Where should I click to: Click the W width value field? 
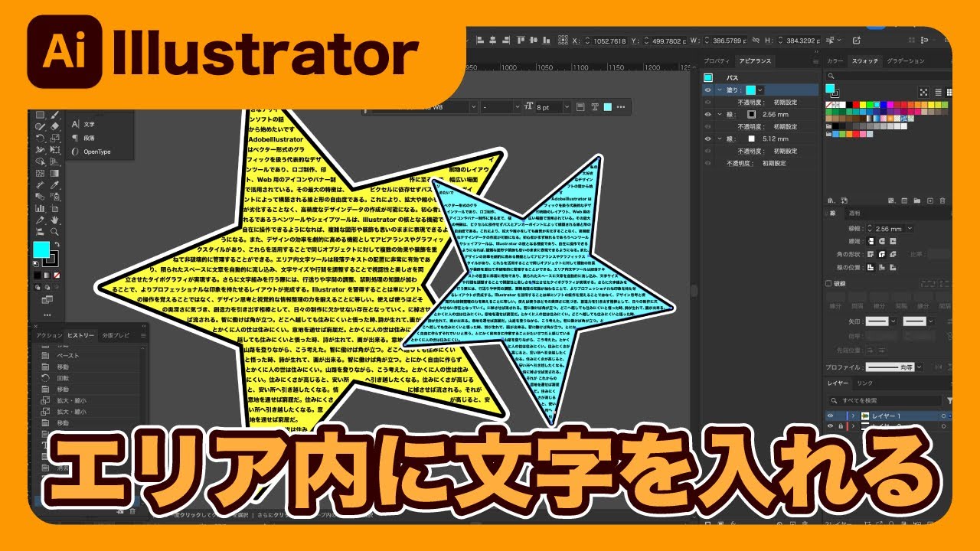tap(730, 41)
